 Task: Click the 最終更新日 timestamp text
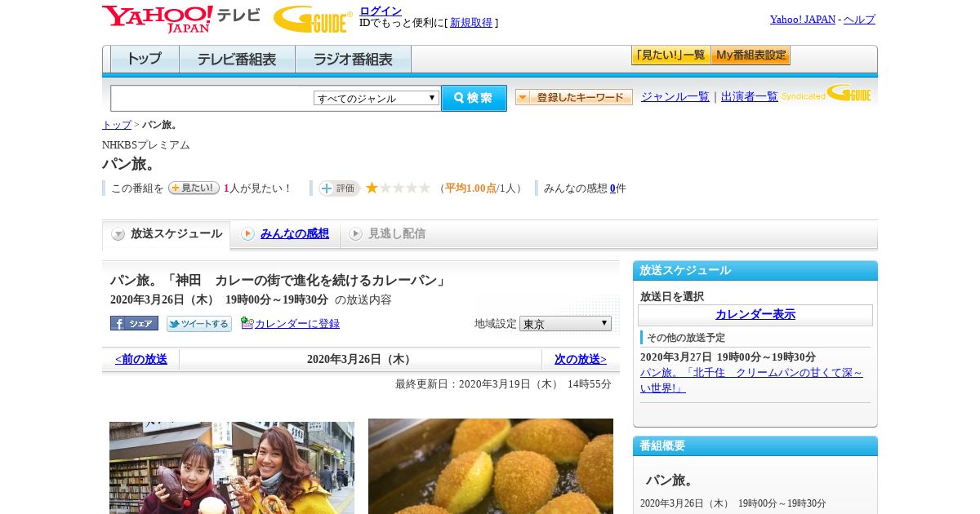503,383
